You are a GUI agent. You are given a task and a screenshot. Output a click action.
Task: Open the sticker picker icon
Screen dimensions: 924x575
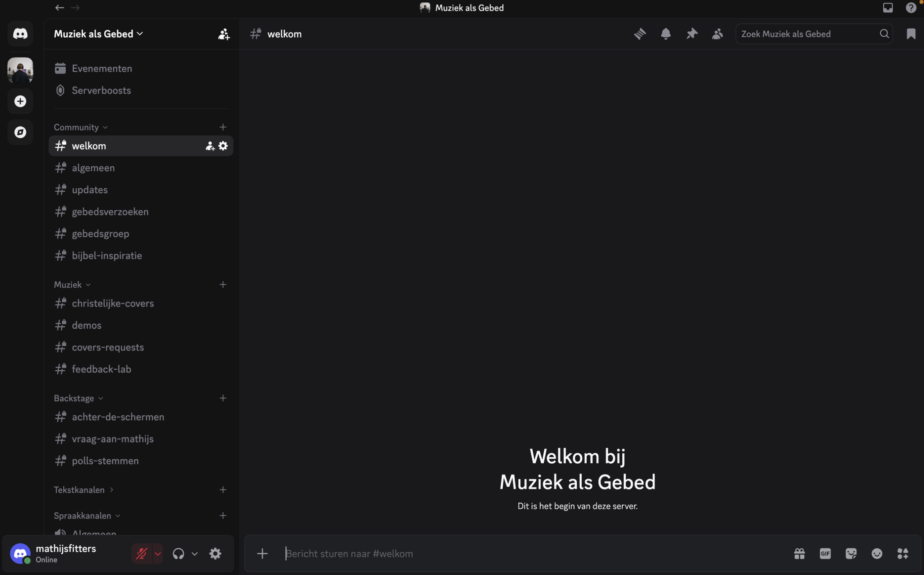pyautogui.click(x=851, y=554)
